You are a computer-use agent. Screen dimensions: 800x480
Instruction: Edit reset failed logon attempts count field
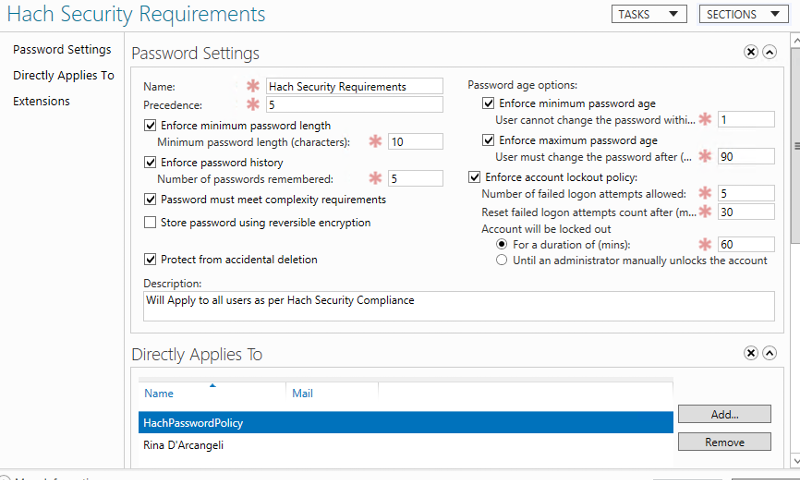[x=746, y=212]
